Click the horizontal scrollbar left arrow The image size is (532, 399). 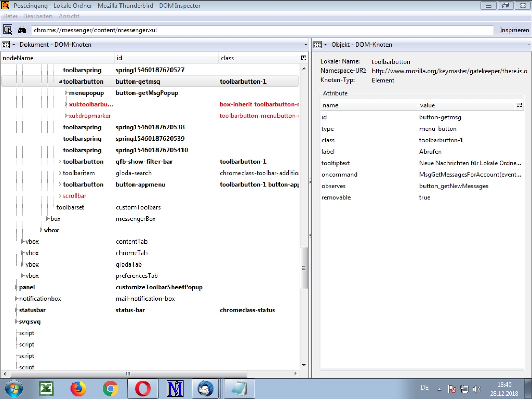click(4, 374)
